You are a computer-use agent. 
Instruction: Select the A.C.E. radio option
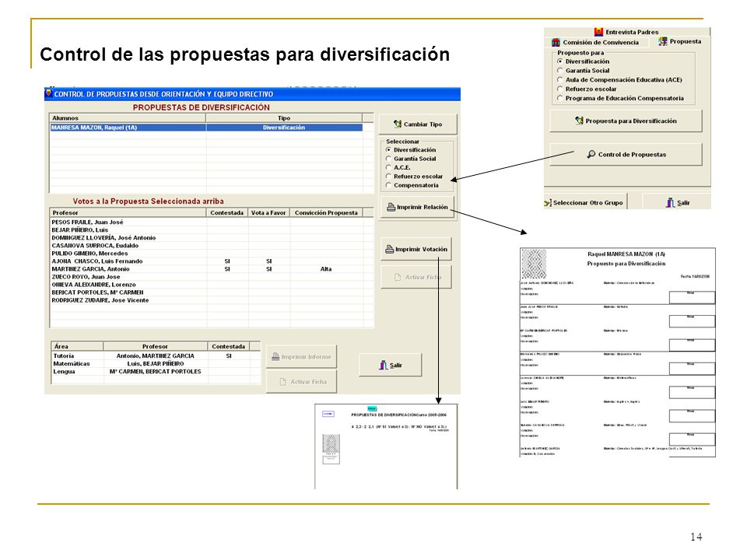pyautogui.click(x=388, y=167)
